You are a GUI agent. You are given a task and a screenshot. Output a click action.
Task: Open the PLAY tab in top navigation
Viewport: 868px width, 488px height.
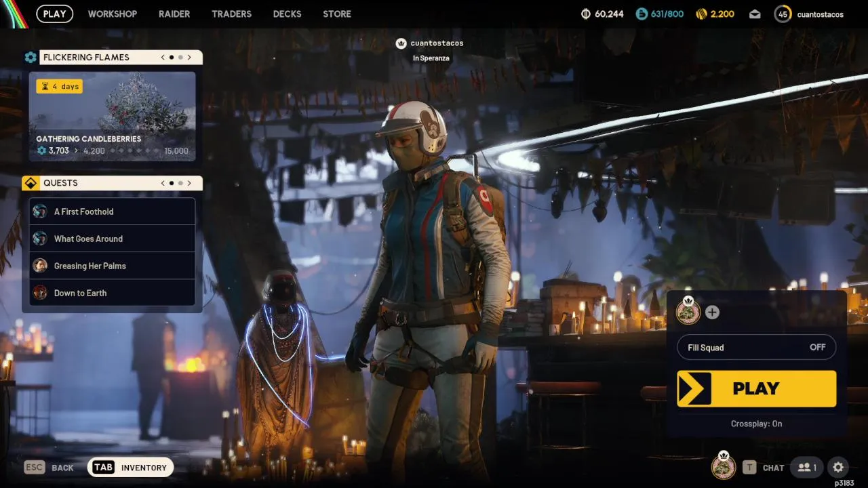[54, 14]
